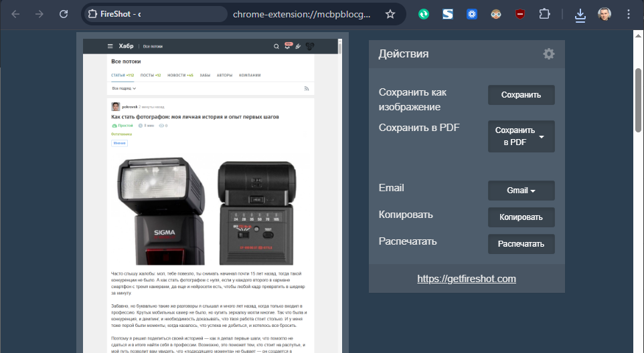Click the Копировать button
This screenshot has width=644, height=353.
tap(521, 217)
